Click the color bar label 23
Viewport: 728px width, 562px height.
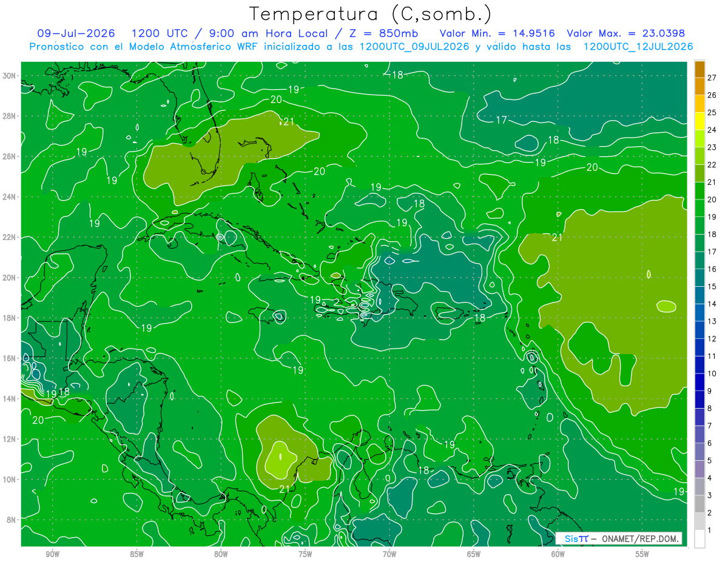point(712,147)
